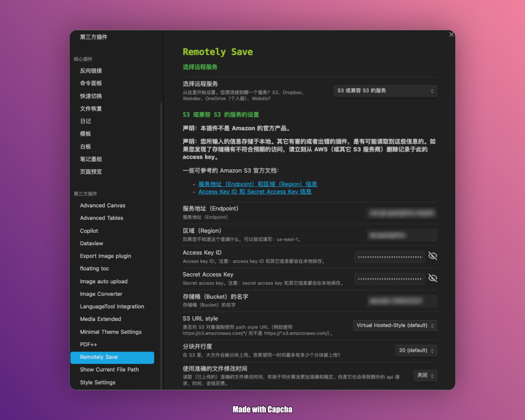Click the 服务地址 (Endpoint) input field

click(x=402, y=213)
